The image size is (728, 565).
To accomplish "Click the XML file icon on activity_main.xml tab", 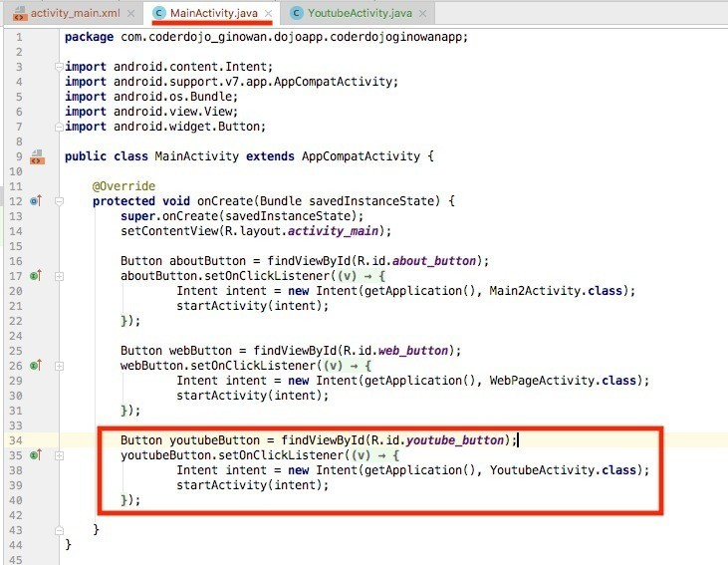I will click(20, 13).
